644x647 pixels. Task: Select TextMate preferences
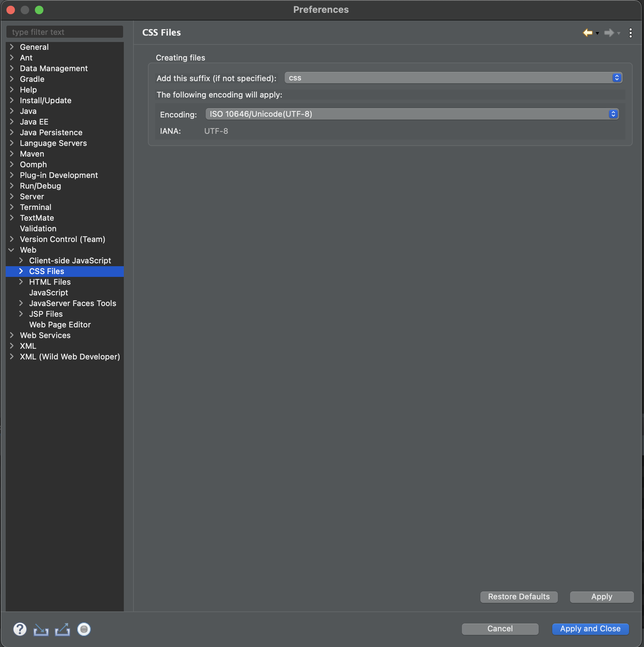[x=37, y=218]
